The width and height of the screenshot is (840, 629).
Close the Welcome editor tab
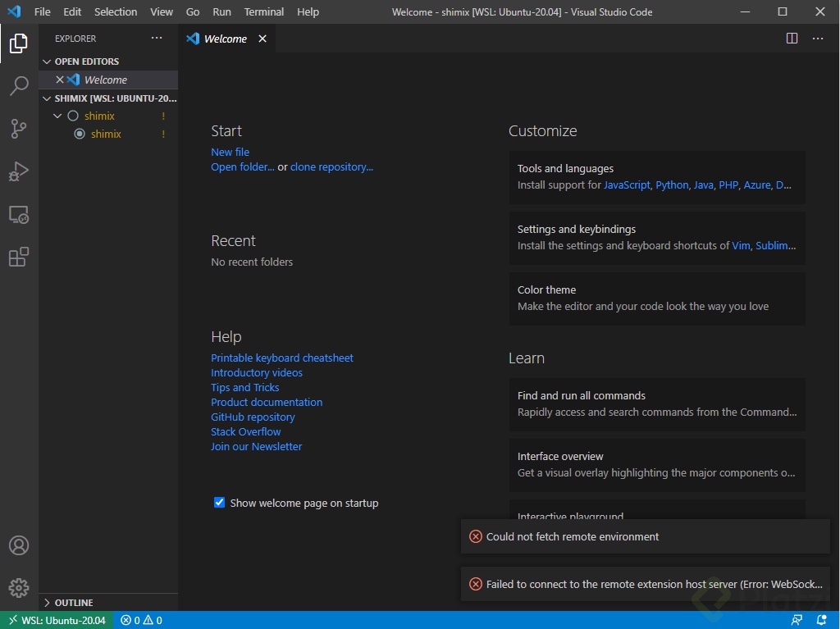(262, 39)
